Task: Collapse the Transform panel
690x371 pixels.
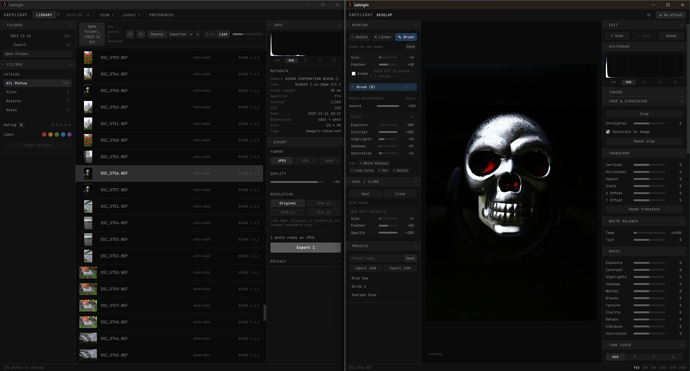Action: 644,153
